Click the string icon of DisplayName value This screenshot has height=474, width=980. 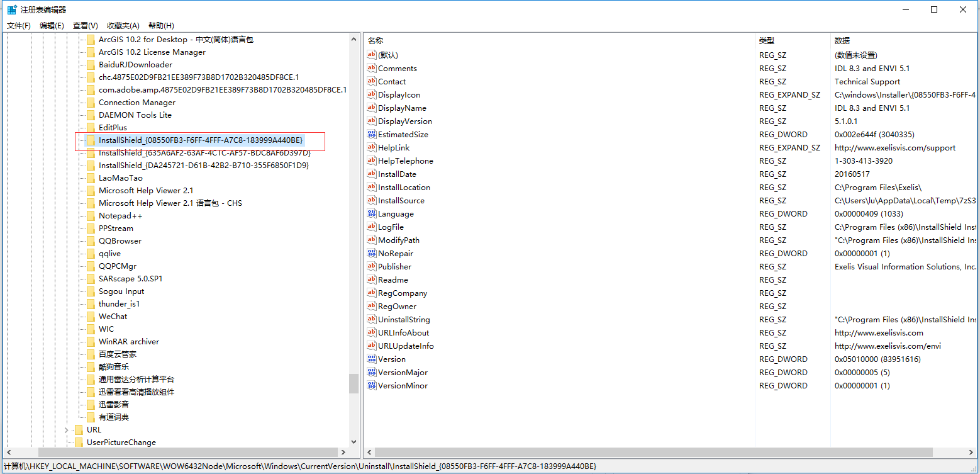[x=371, y=108]
